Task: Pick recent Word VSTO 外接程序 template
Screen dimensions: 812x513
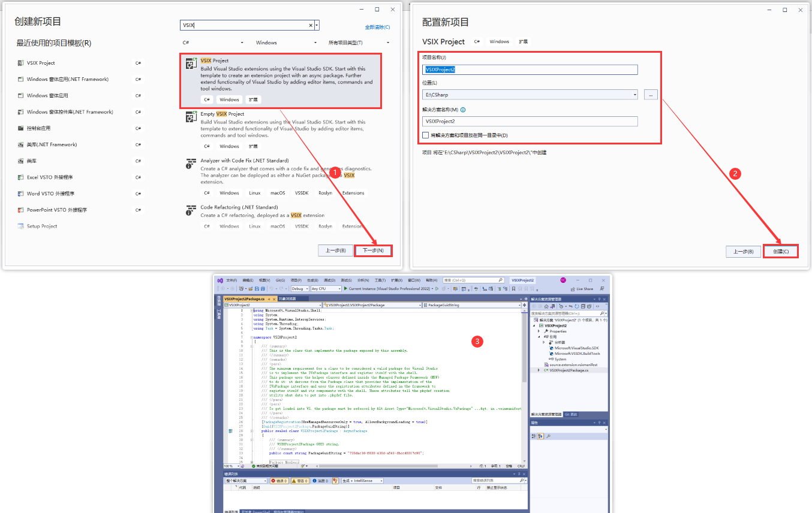Action: 81,194
